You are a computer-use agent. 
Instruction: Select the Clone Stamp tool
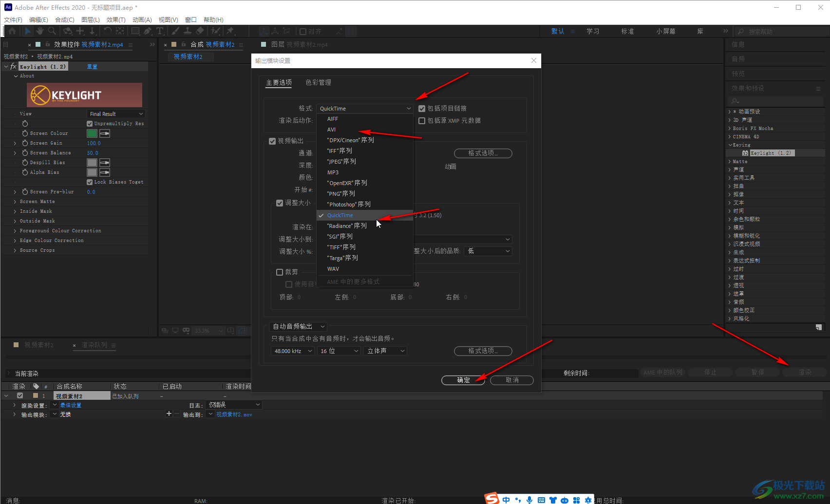point(188,31)
